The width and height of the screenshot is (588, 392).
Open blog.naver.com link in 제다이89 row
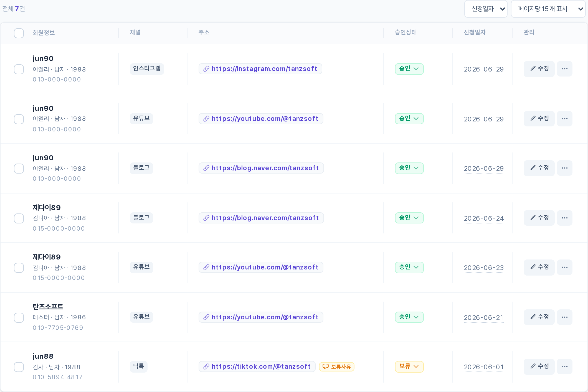261,218
